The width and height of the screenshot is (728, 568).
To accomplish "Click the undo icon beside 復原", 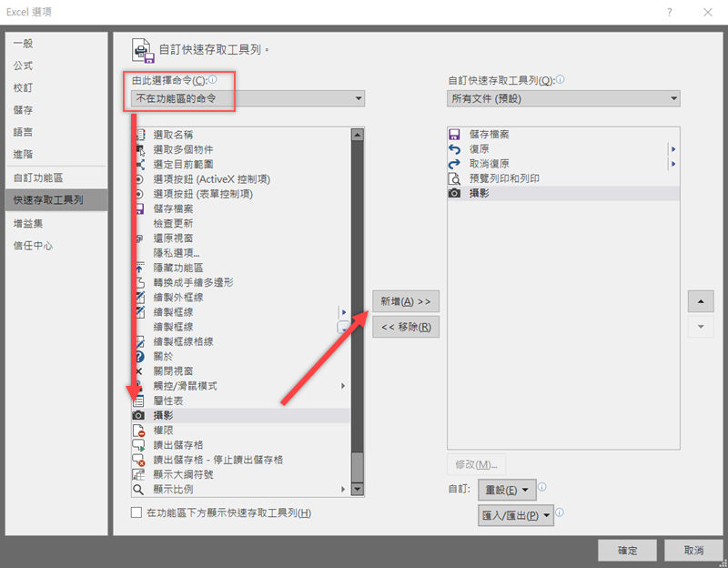I will click(454, 149).
